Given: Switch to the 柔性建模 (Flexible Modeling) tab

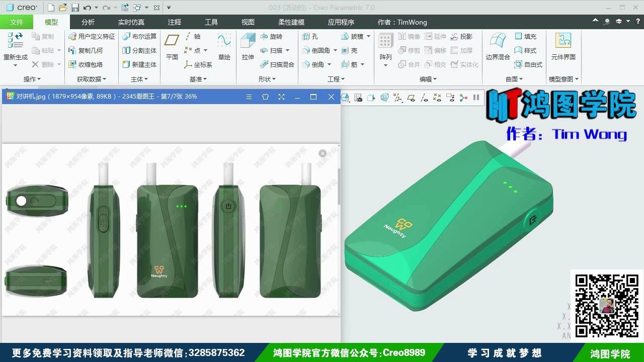Looking at the screenshot, I should coord(291,22).
